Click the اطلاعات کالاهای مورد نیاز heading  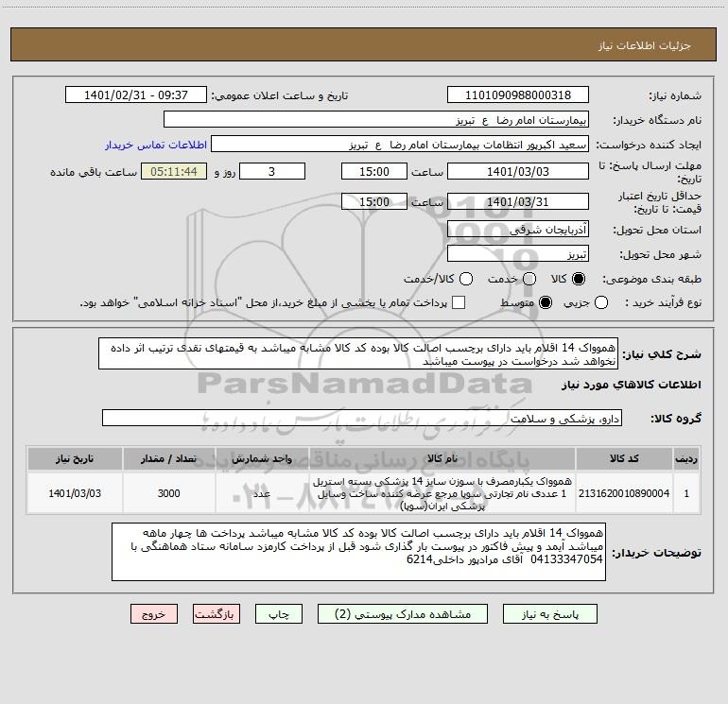point(631,385)
